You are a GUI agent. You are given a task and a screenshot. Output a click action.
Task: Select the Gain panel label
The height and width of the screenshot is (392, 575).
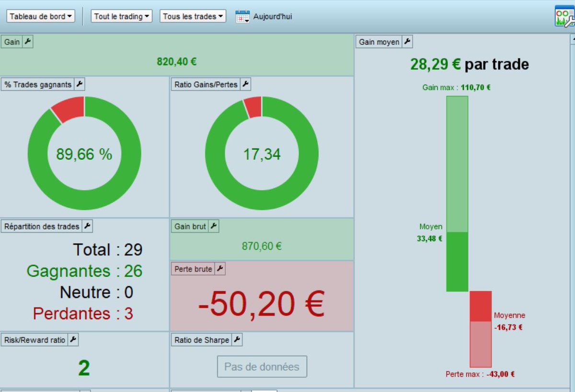[x=12, y=42]
